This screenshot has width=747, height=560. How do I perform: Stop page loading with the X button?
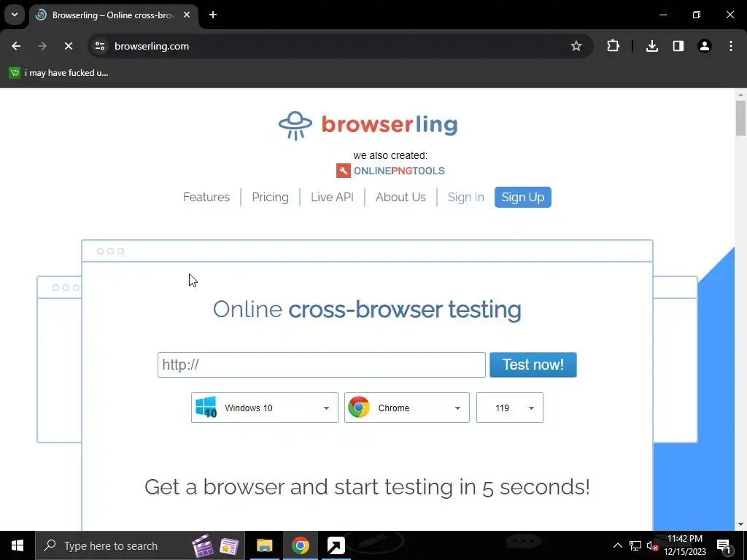69,46
